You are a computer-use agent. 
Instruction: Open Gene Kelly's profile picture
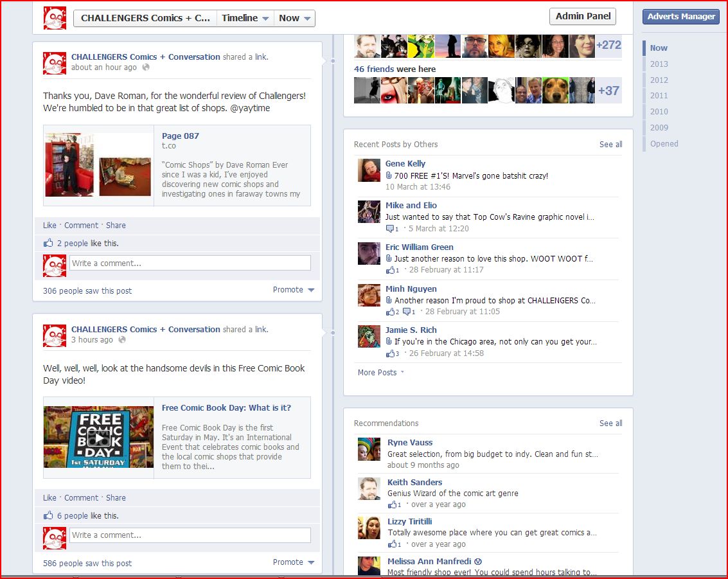pyautogui.click(x=369, y=170)
